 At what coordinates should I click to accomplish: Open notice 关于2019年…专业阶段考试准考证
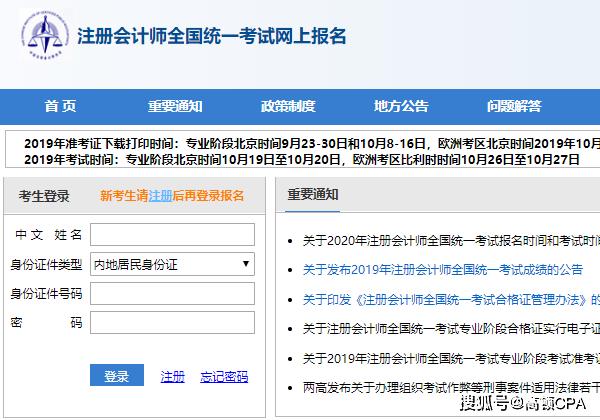coord(451,358)
